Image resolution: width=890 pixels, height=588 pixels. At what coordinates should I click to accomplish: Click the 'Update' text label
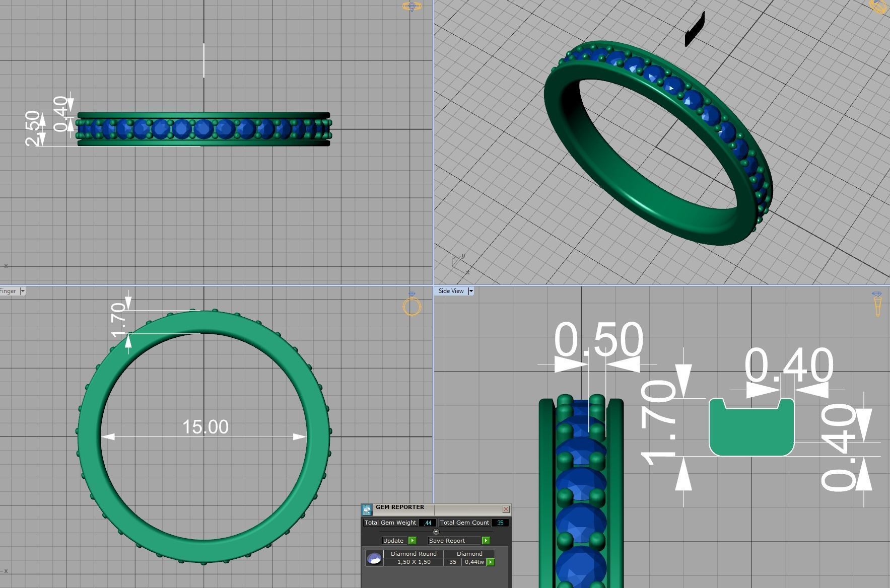point(393,540)
